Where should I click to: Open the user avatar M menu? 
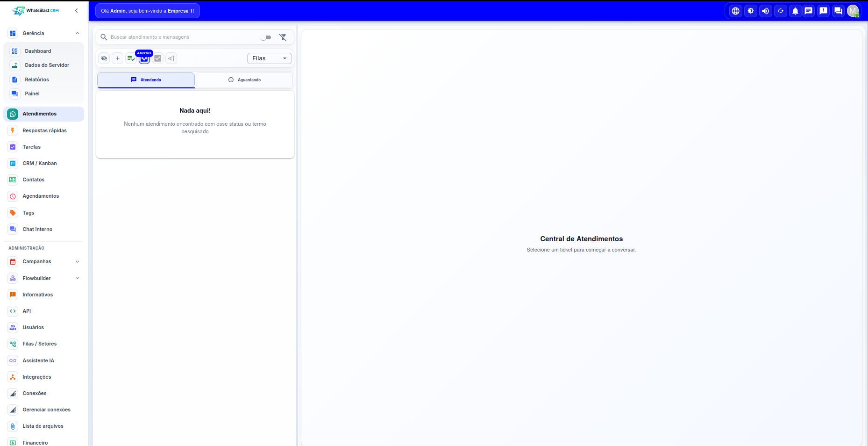[x=853, y=11]
